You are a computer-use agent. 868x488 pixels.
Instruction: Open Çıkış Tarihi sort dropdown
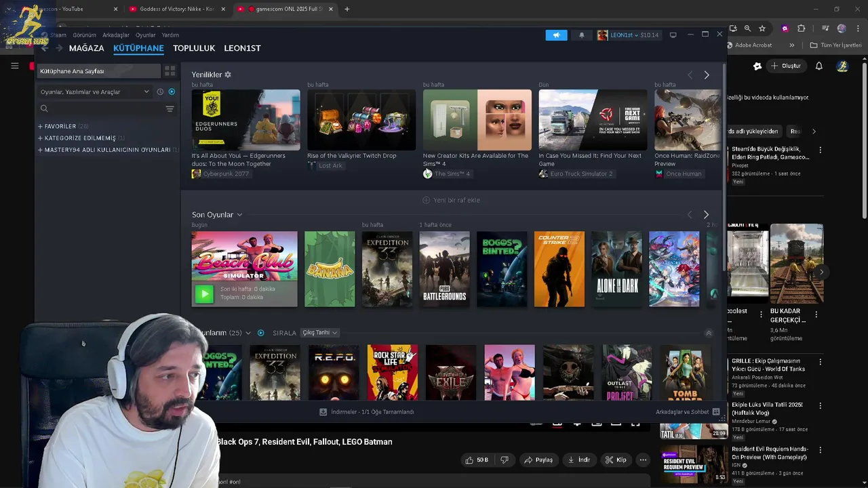tap(320, 333)
